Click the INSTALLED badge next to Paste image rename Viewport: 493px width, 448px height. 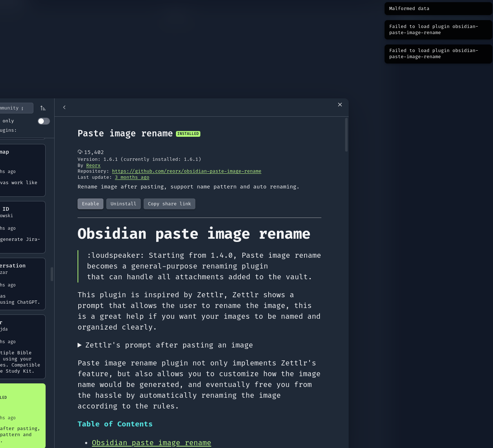[188, 134]
